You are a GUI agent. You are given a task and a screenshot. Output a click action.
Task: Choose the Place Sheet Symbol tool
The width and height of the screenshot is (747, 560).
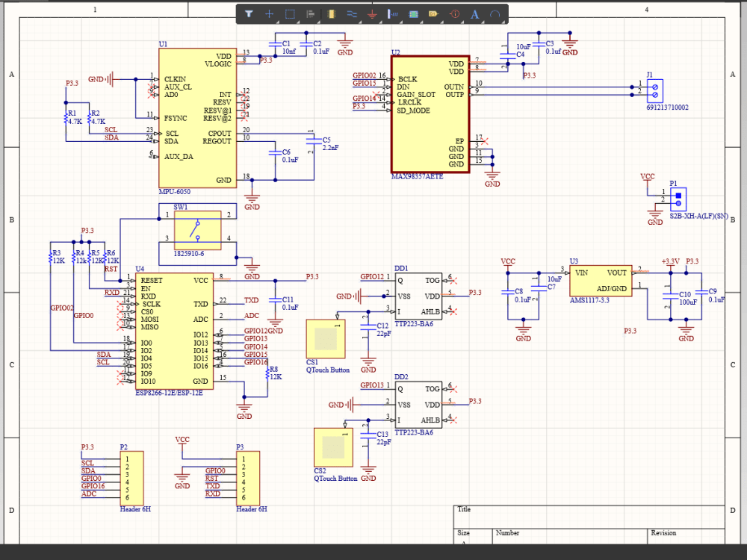pos(414,13)
